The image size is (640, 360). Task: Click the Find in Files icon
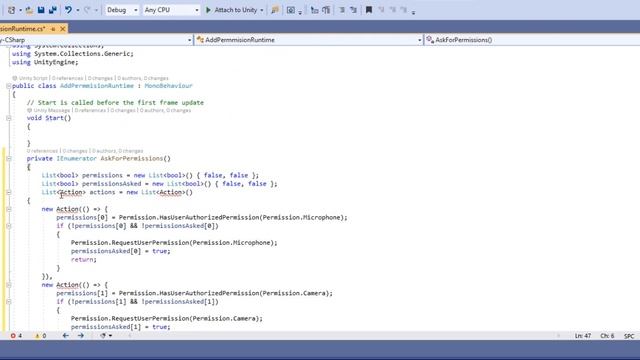(x=275, y=10)
